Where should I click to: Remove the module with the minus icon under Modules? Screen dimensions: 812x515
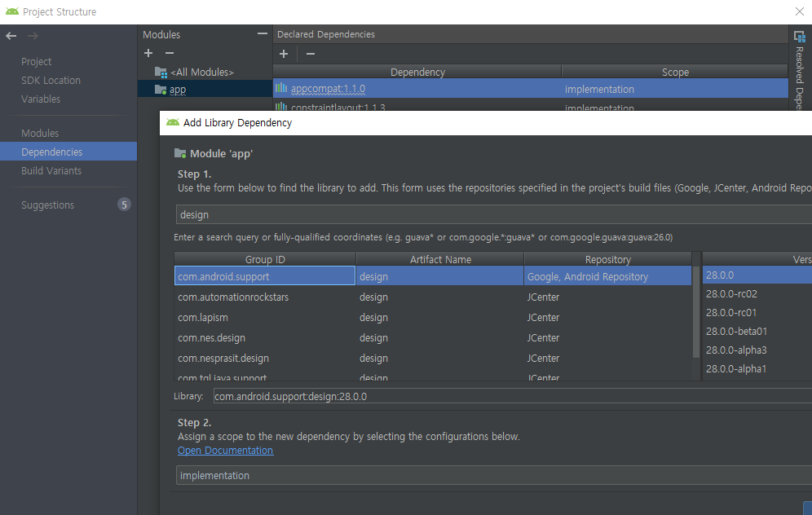(170, 53)
